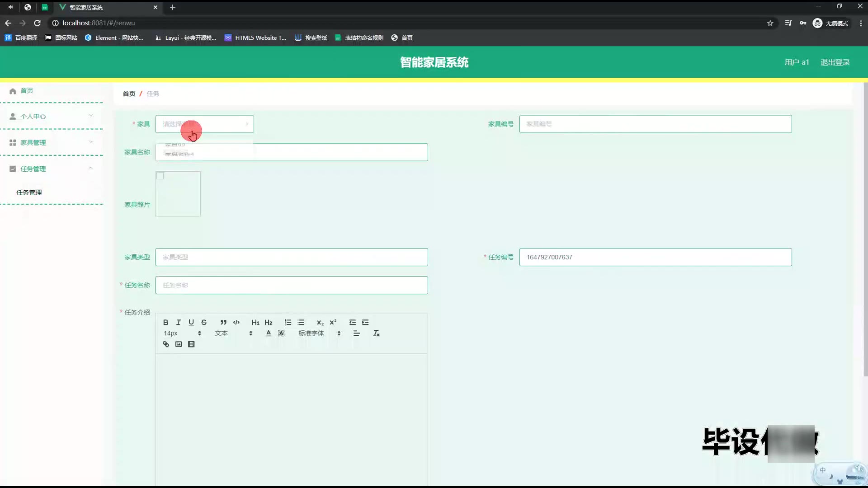Clear text formatting in editor

376,333
